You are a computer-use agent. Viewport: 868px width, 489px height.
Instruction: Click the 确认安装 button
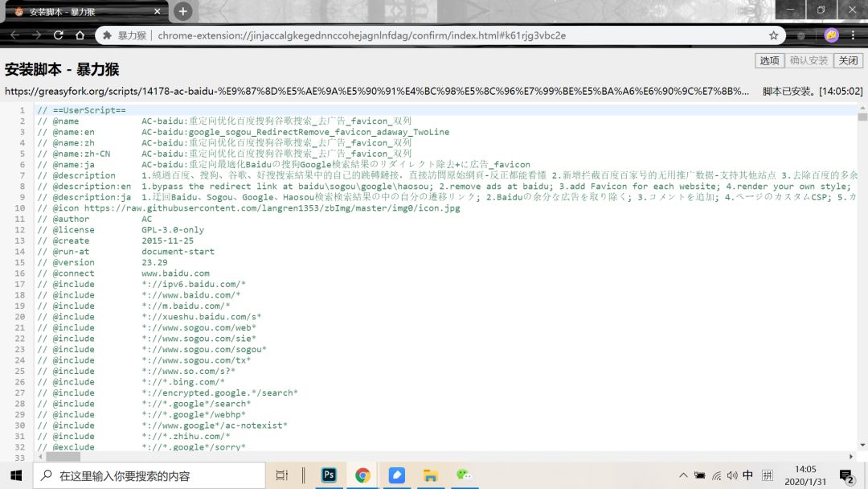809,60
